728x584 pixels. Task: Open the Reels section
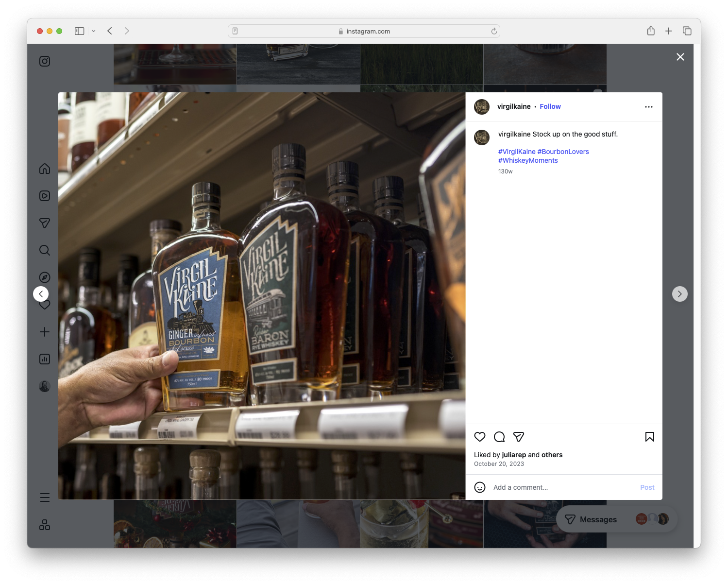pos(44,195)
